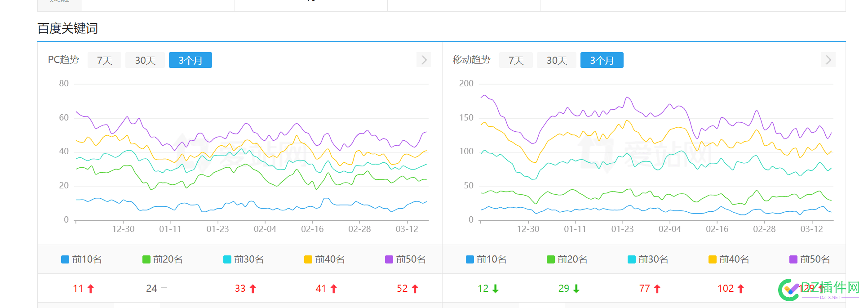Screen dimensions: 868x308
Task: Click mobile 前20名 value 29
Action: [564, 289]
